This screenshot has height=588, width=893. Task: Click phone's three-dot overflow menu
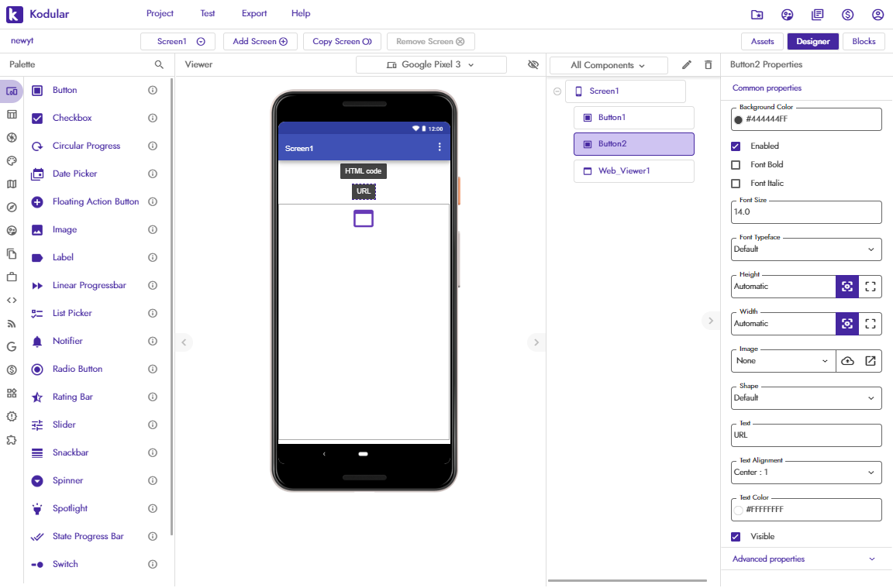tap(439, 147)
